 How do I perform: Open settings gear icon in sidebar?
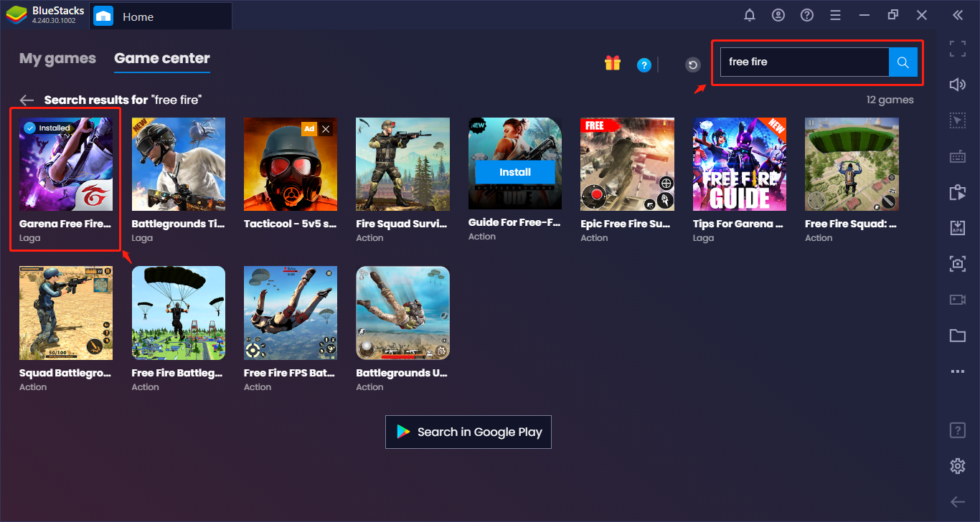click(958, 466)
